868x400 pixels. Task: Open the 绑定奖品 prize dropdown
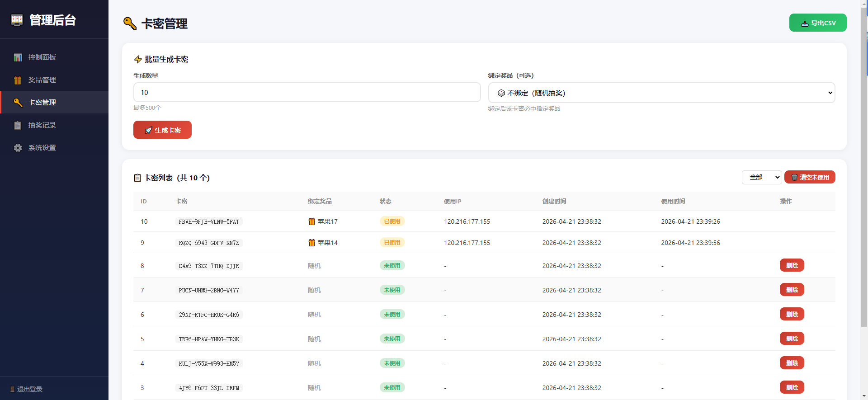(661, 93)
